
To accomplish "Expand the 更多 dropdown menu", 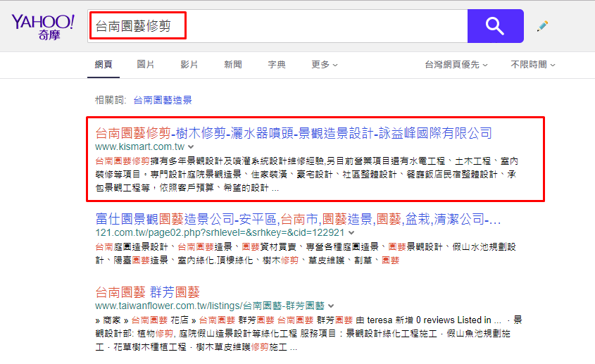I will pos(324,65).
